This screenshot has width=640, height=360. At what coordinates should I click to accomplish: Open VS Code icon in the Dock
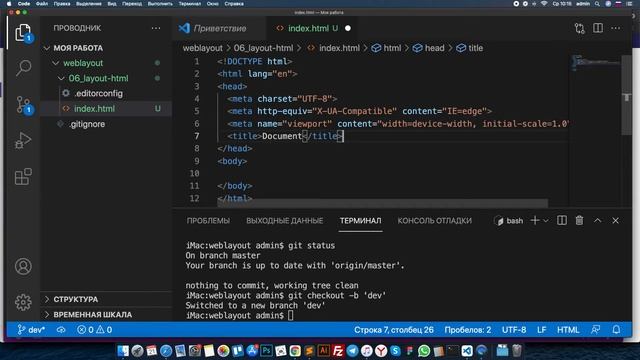pos(467,351)
